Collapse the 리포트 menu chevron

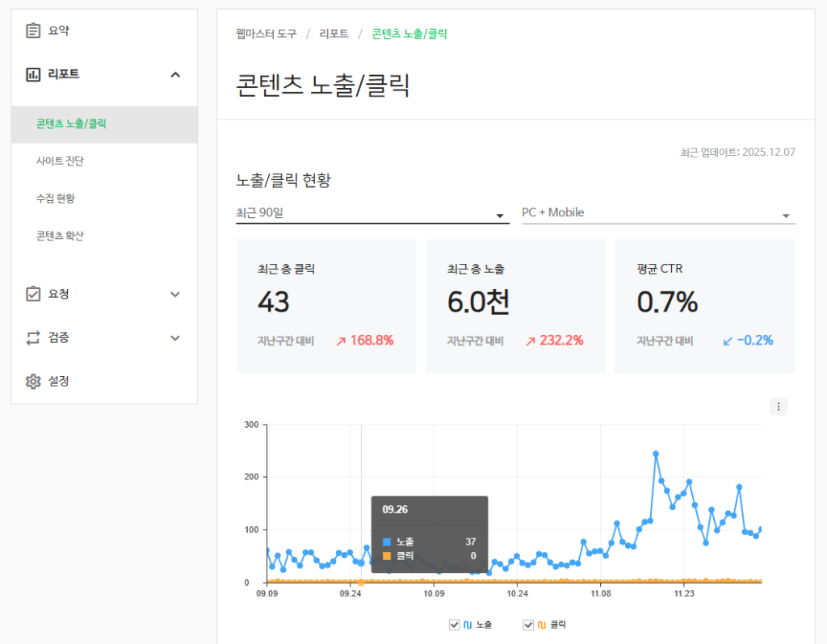tap(175, 74)
